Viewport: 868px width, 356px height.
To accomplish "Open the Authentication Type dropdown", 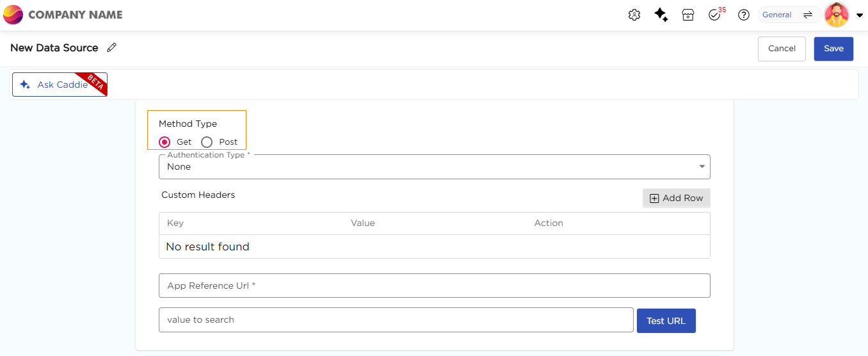I will pyautogui.click(x=434, y=166).
